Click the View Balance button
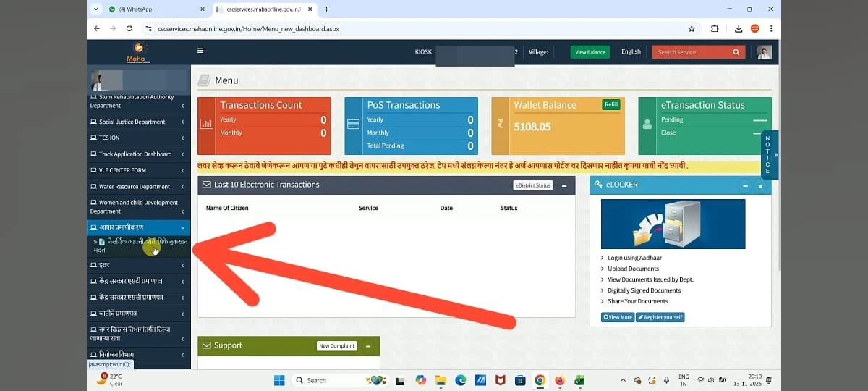This screenshot has width=868, height=391. point(590,52)
